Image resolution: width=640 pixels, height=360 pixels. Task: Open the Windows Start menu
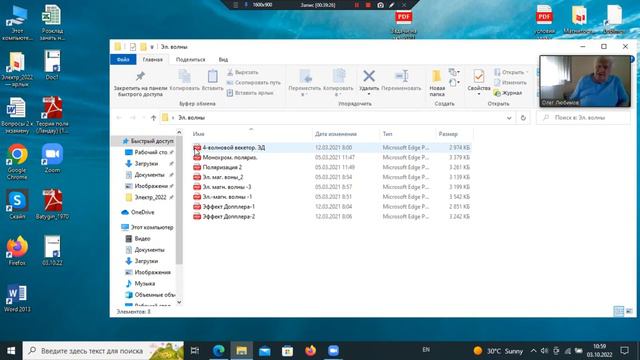[11, 351]
